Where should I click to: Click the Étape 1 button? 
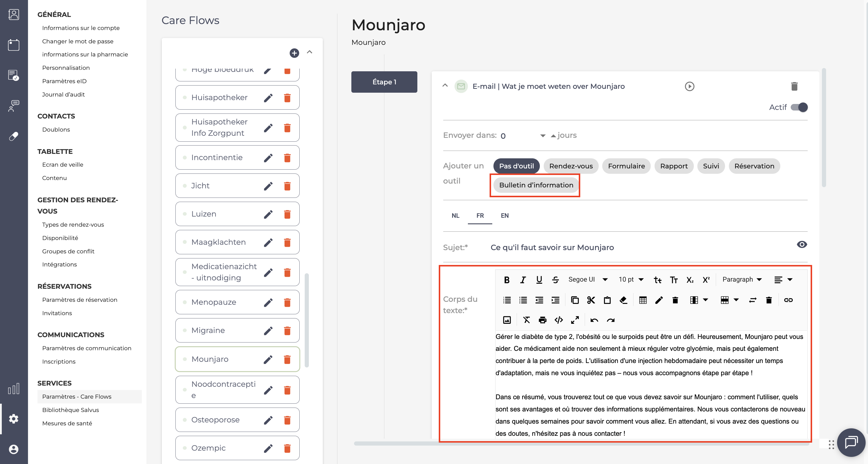coord(384,82)
